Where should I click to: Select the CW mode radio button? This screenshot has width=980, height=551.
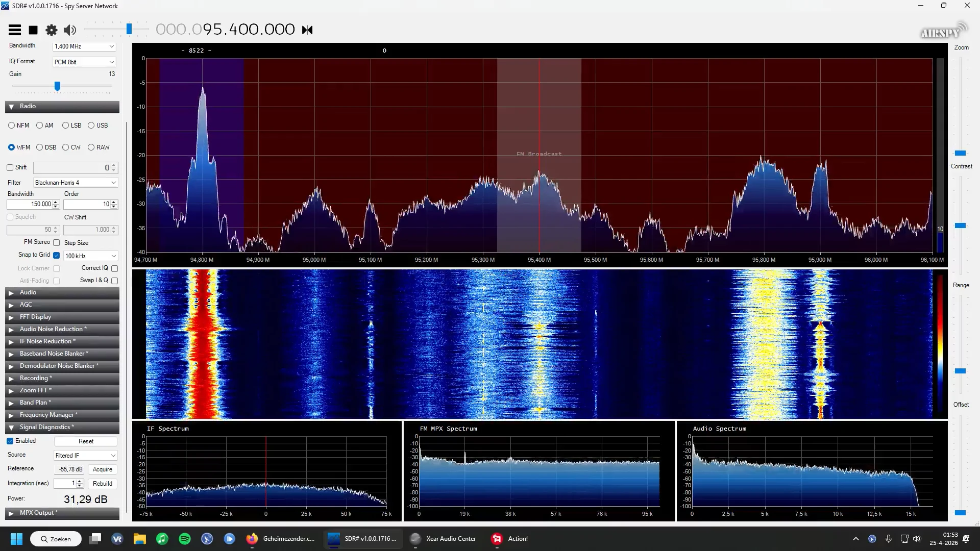coord(65,147)
